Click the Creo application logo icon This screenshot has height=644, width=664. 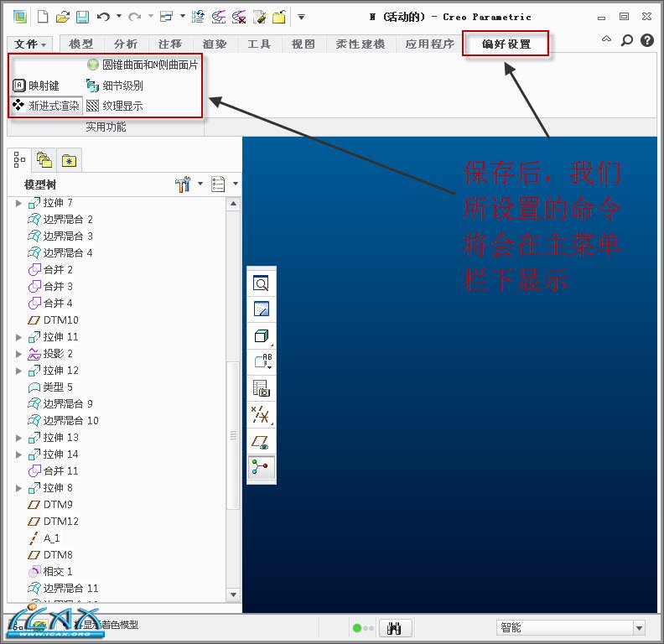20,17
